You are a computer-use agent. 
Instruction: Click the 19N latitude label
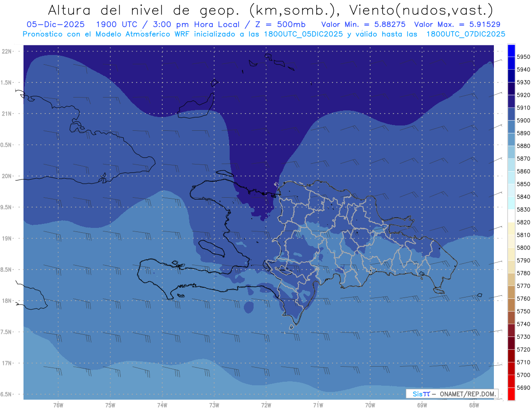pos(7,238)
